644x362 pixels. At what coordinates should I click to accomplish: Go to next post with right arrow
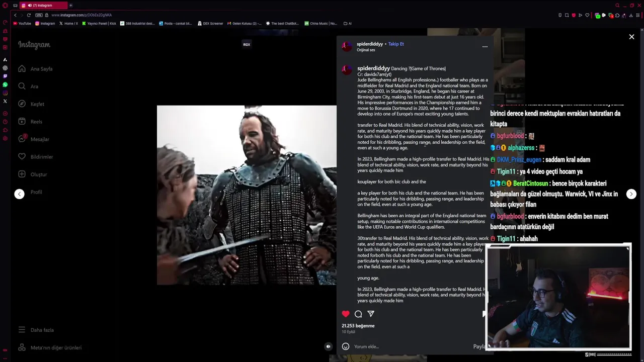pyautogui.click(x=631, y=194)
